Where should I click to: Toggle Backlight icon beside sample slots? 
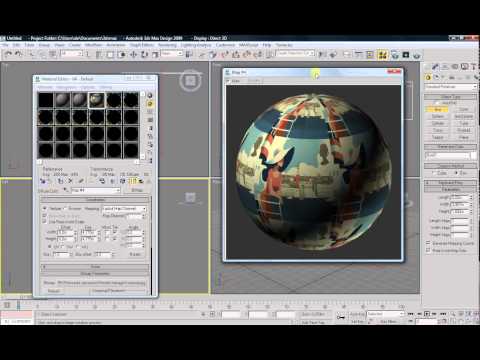[150, 104]
